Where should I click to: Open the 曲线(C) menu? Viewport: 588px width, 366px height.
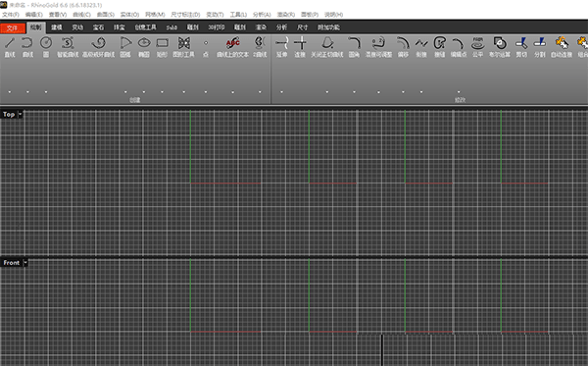[x=81, y=15]
